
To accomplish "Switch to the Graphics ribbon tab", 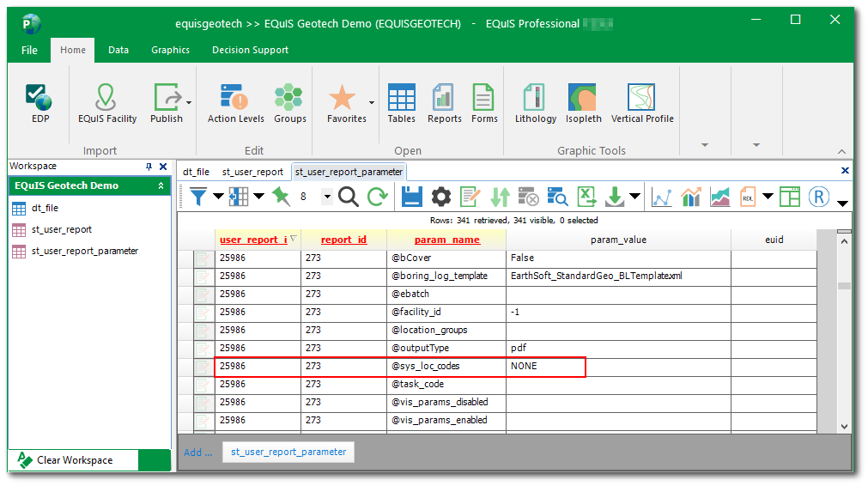I will point(171,50).
